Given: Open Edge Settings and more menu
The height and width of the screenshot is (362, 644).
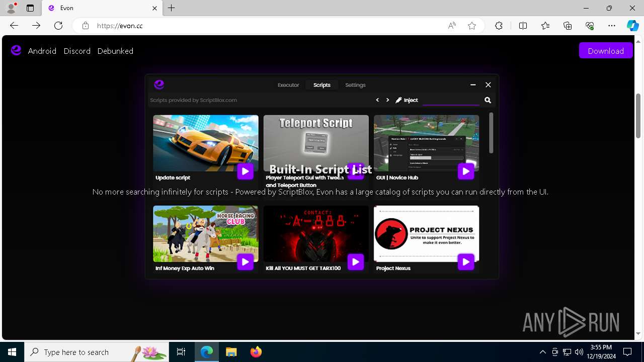Looking at the screenshot, I should coord(612,26).
